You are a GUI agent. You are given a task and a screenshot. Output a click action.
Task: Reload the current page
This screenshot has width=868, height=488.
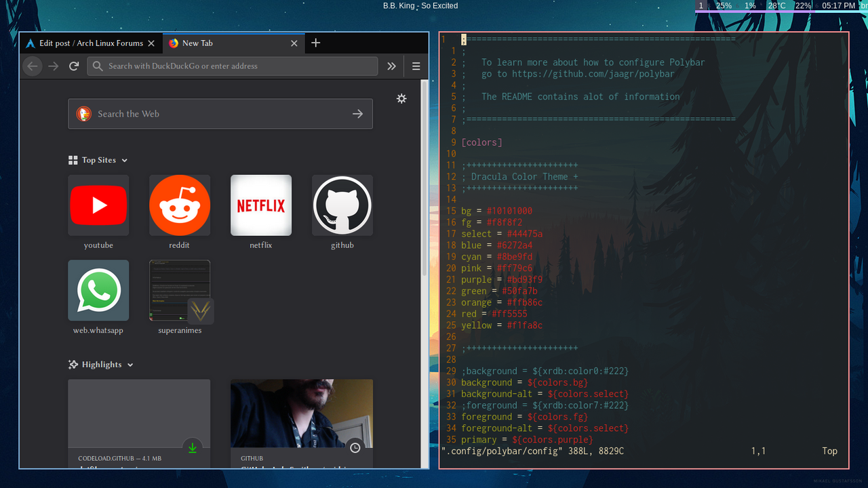tap(74, 66)
